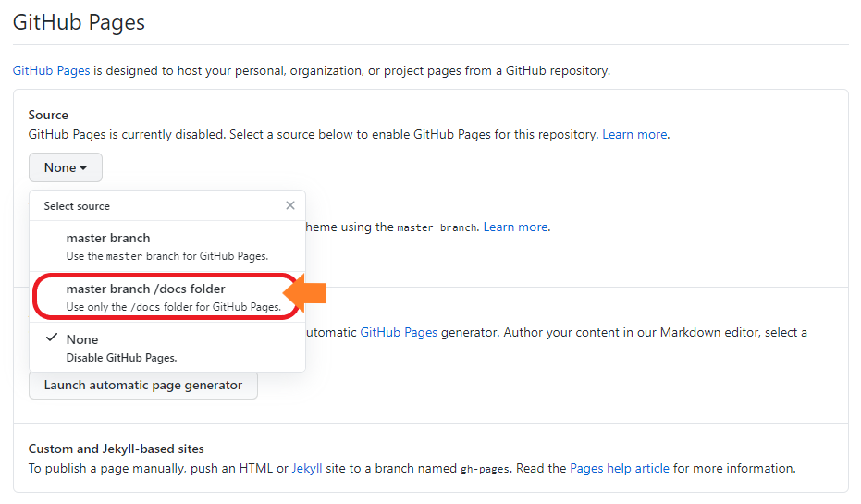This screenshot has width=861, height=504.
Task: Click the Source section label
Action: (x=48, y=115)
